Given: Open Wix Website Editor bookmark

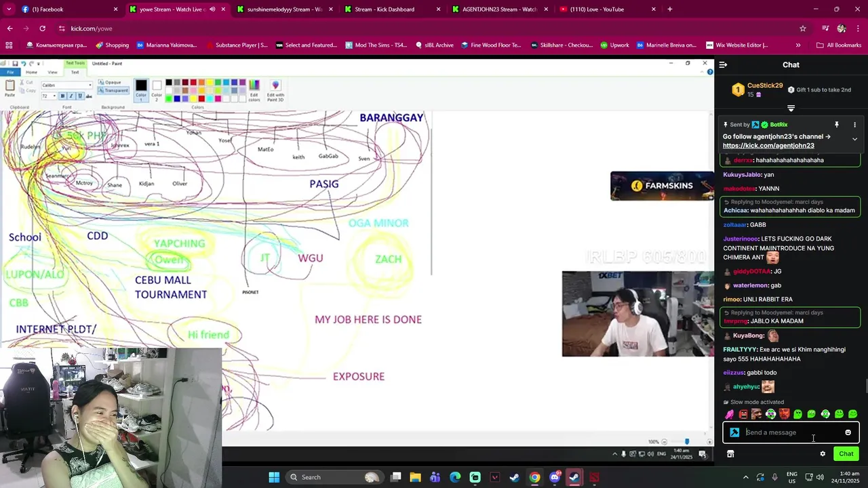Looking at the screenshot, I should coord(736,45).
